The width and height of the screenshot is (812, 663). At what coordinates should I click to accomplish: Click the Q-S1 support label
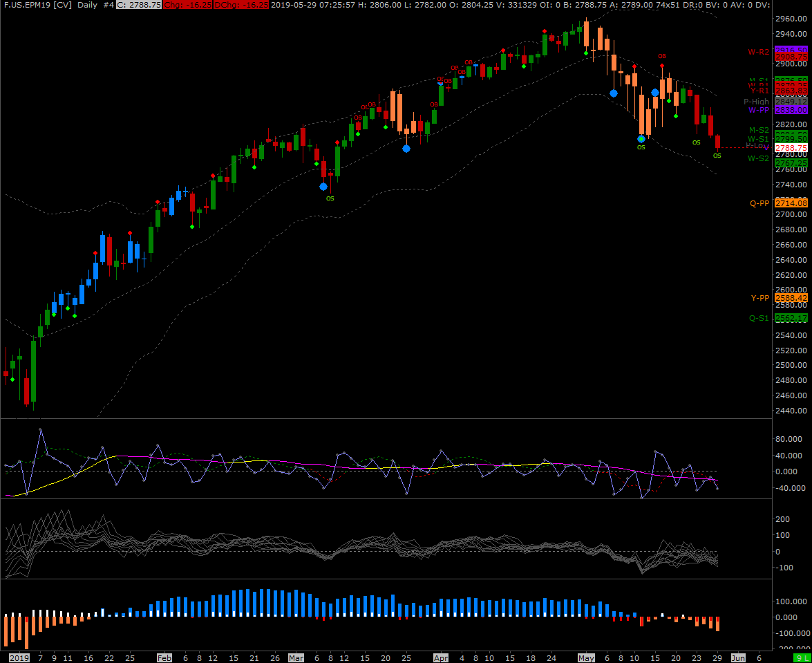tap(759, 318)
